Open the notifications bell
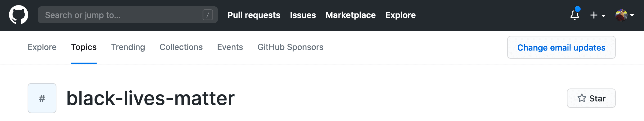The image size is (644, 121). (575, 15)
